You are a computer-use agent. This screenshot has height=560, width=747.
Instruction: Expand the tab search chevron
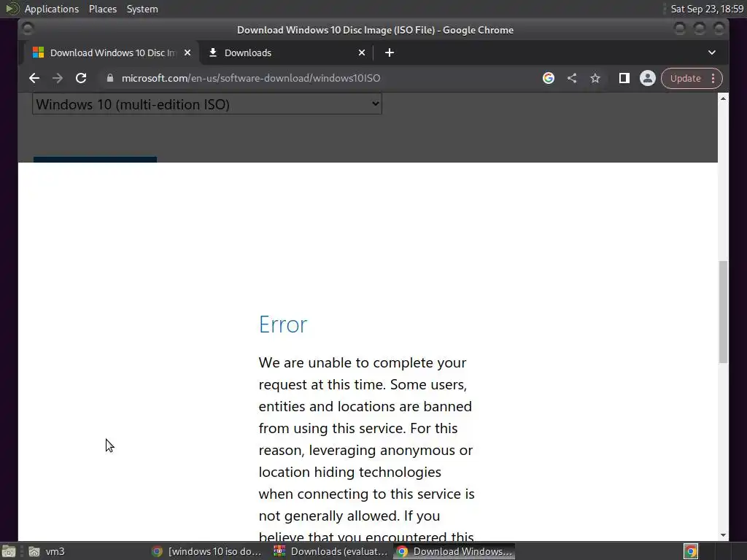pos(712,52)
